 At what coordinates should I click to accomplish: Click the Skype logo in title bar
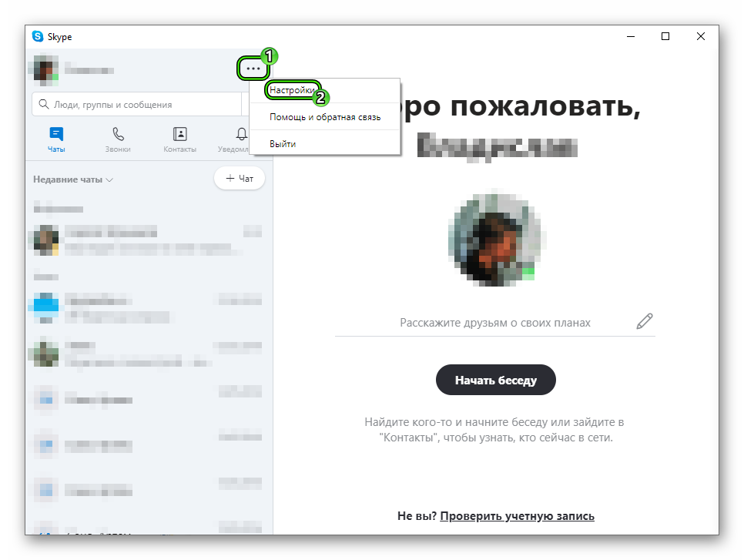38,36
